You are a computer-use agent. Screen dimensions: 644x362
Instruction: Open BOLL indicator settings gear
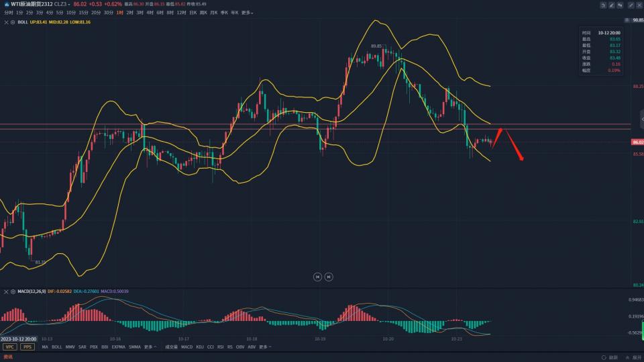pyautogui.click(x=13, y=22)
